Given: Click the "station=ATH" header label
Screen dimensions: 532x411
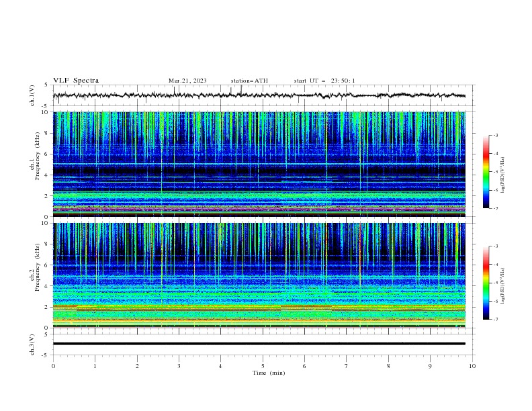Looking at the screenshot, I should point(249,81).
